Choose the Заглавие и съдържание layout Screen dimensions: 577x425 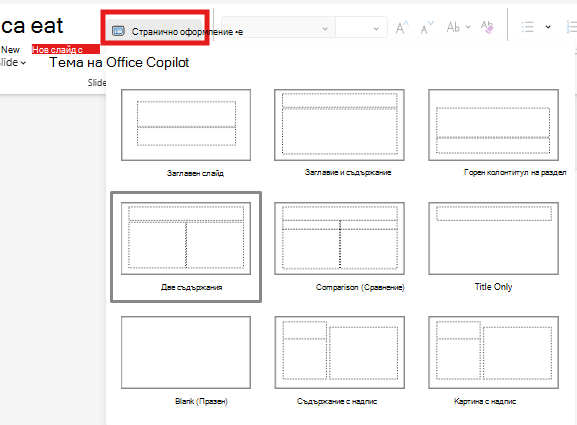pyautogui.click(x=339, y=134)
